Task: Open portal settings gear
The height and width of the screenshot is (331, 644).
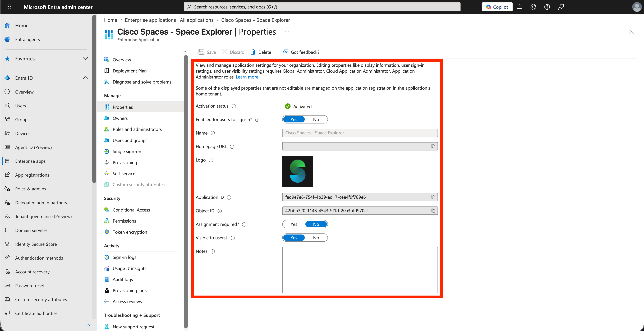Action: [x=533, y=7]
